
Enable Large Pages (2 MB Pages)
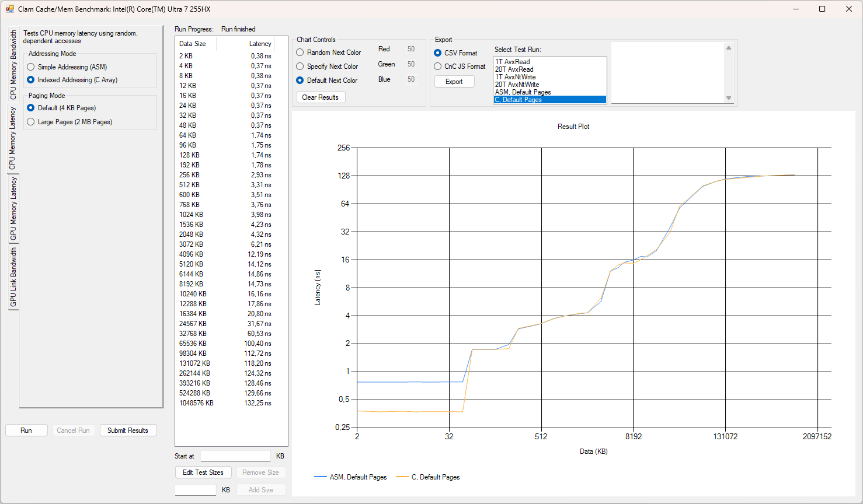tap(31, 122)
